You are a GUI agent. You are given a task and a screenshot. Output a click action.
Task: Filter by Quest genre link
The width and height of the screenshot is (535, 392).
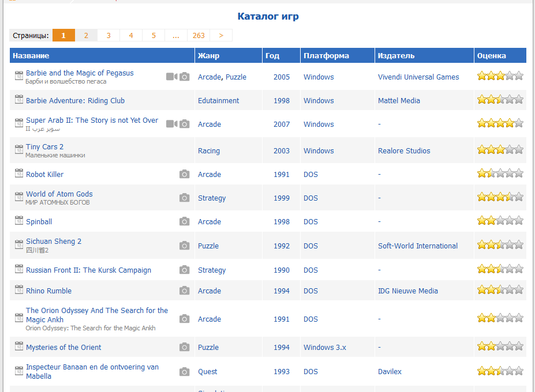207,372
